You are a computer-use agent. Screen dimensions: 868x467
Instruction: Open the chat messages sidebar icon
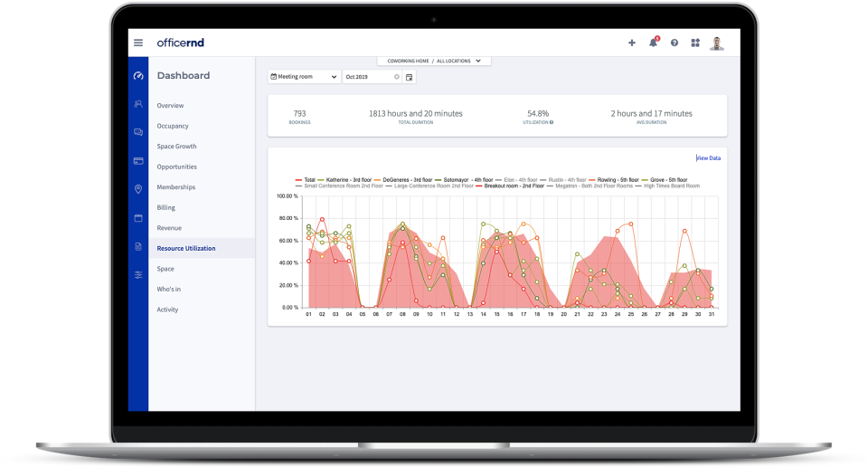pos(138,132)
